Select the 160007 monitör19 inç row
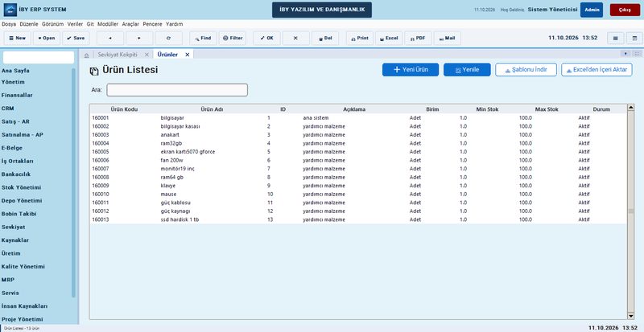This screenshot has width=644, height=332. [x=358, y=169]
